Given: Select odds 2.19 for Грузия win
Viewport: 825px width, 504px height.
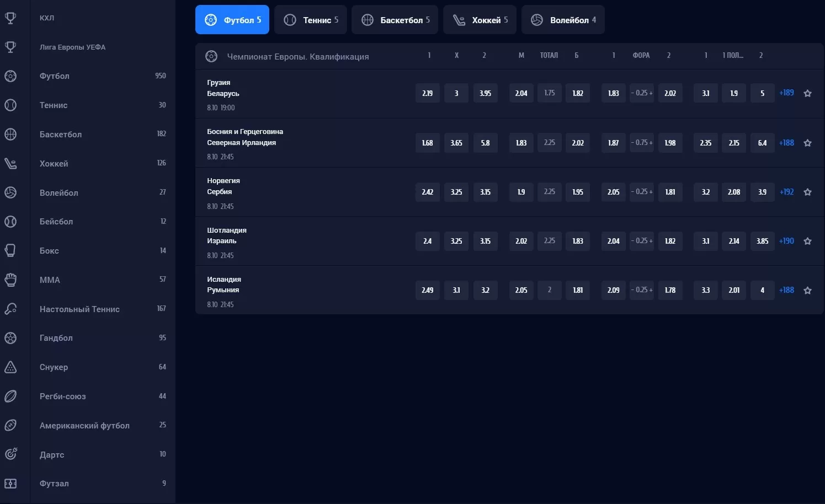Looking at the screenshot, I should click(428, 93).
